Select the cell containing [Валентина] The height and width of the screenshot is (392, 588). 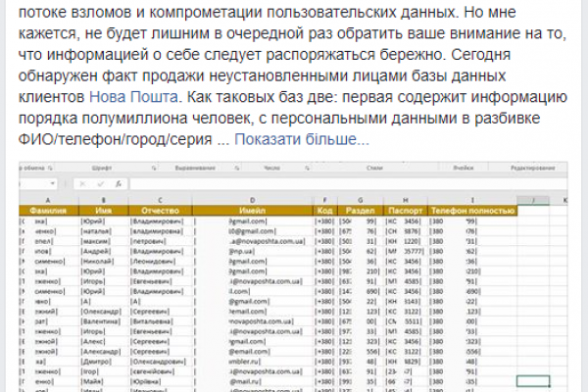[104, 321]
